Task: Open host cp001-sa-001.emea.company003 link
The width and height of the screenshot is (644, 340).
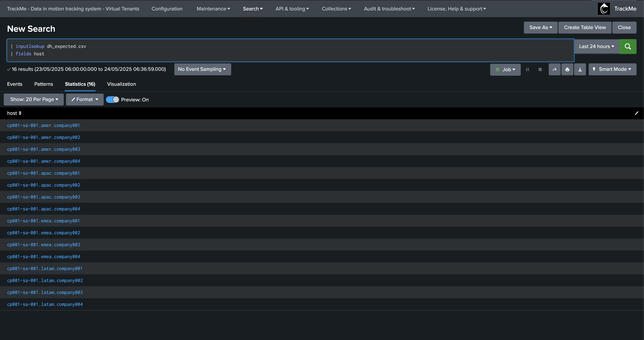Action: tap(43, 245)
